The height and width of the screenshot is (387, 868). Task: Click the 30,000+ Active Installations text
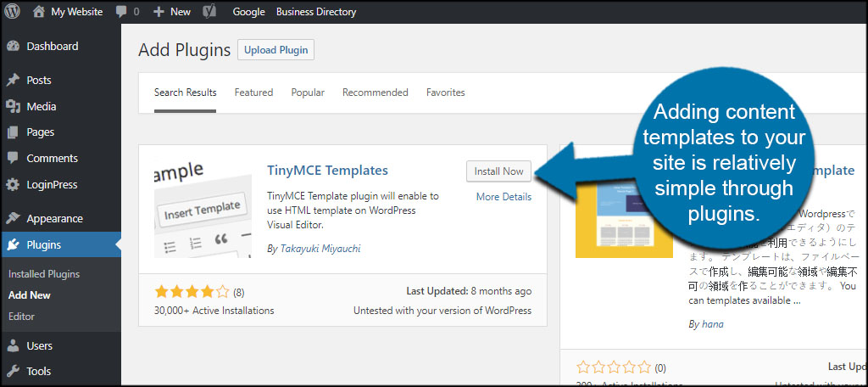[x=214, y=311]
